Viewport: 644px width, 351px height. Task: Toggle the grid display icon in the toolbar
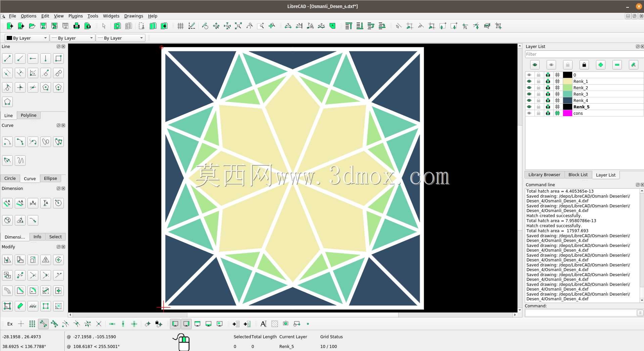coord(180,26)
